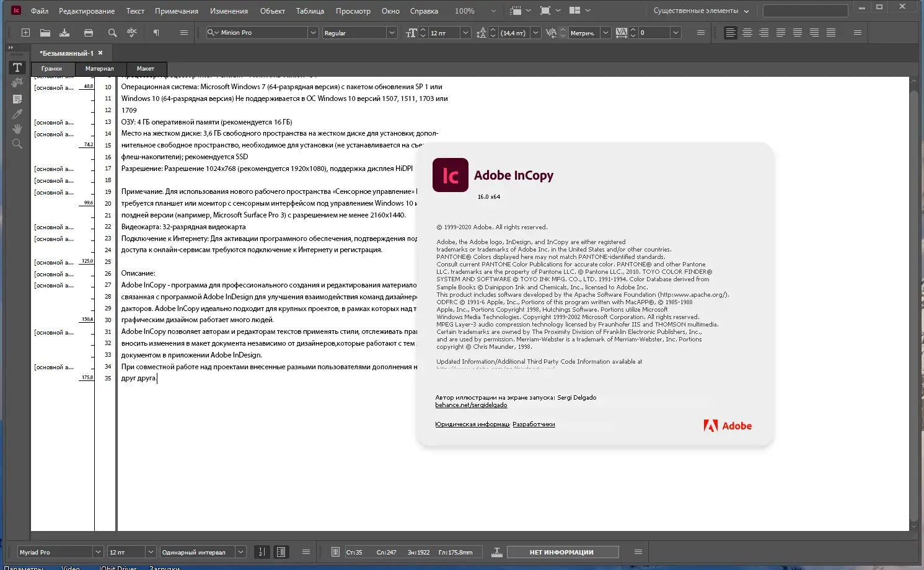Switch to the Макет tab
This screenshot has height=570, width=924.
(x=146, y=68)
